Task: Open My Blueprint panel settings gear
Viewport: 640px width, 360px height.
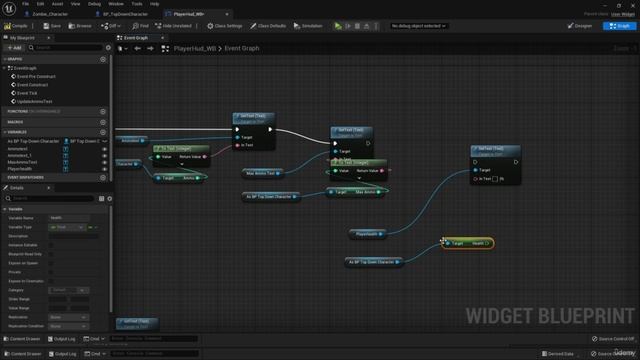Action: [108, 48]
